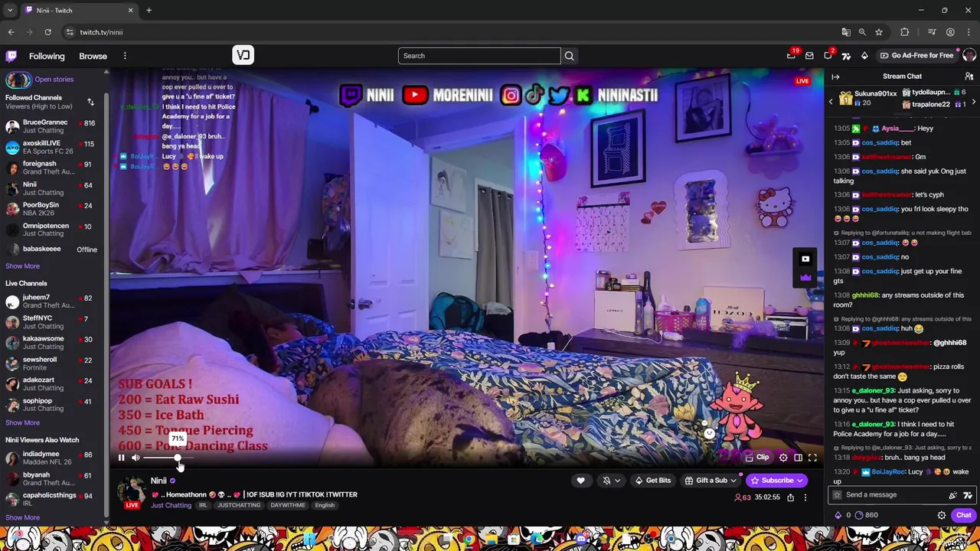Viewport: 980px width, 551px height.
Task: Open the user profile avatar menu
Action: pyautogui.click(x=969, y=55)
